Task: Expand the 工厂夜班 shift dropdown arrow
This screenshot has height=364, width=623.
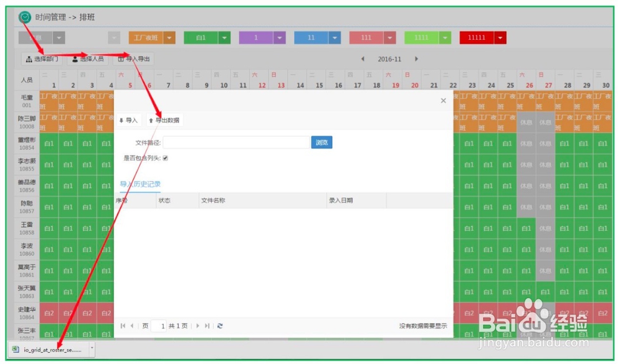Action: tap(169, 38)
